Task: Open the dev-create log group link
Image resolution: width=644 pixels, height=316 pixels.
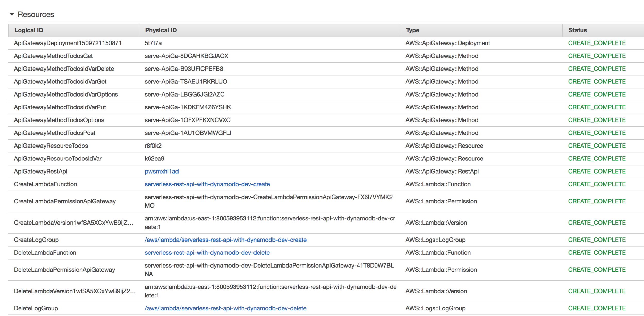Action: click(x=225, y=240)
